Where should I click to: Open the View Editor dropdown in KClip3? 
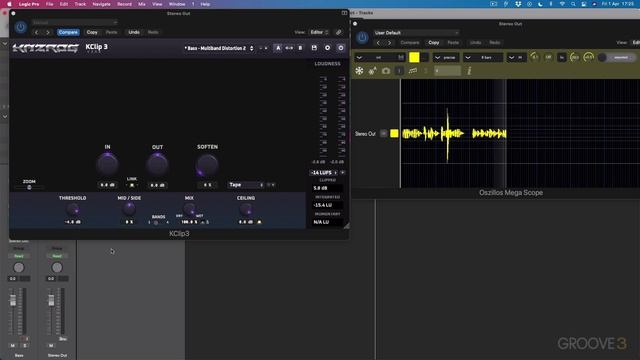click(319, 32)
